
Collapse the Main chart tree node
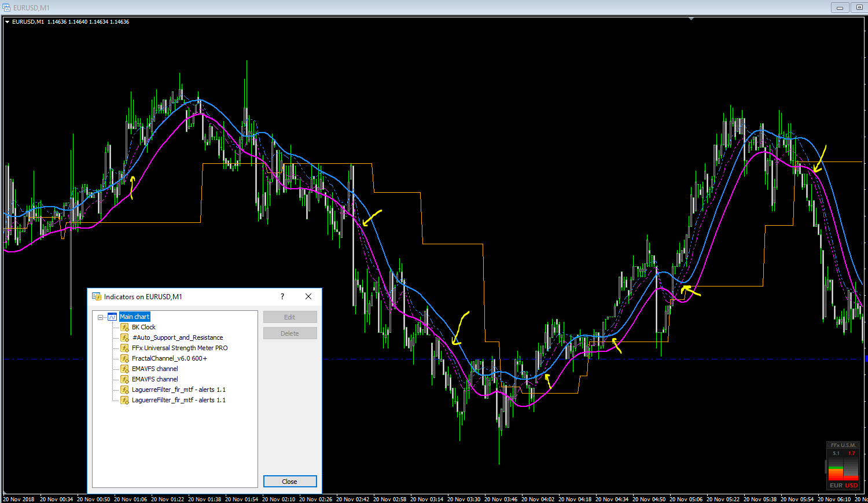coord(101,317)
